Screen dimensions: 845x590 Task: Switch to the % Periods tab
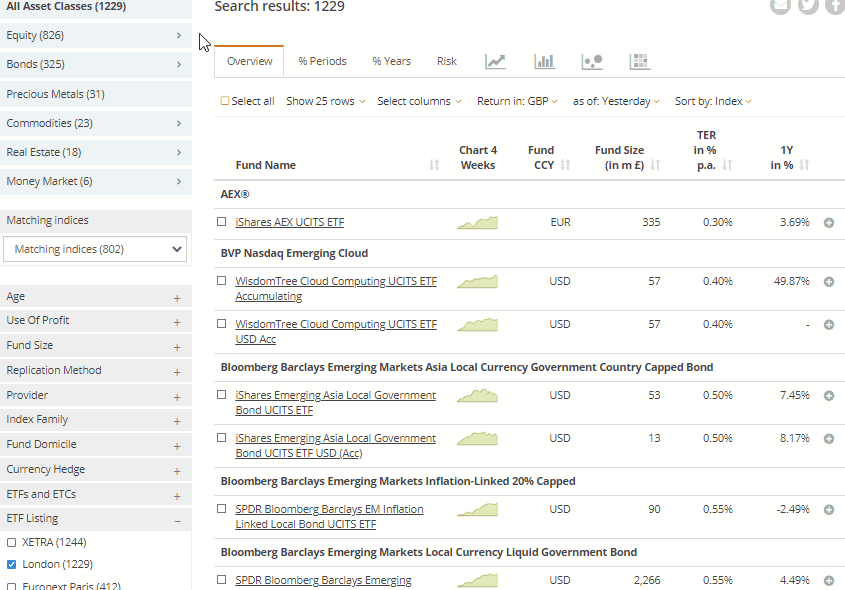[322, 61]
